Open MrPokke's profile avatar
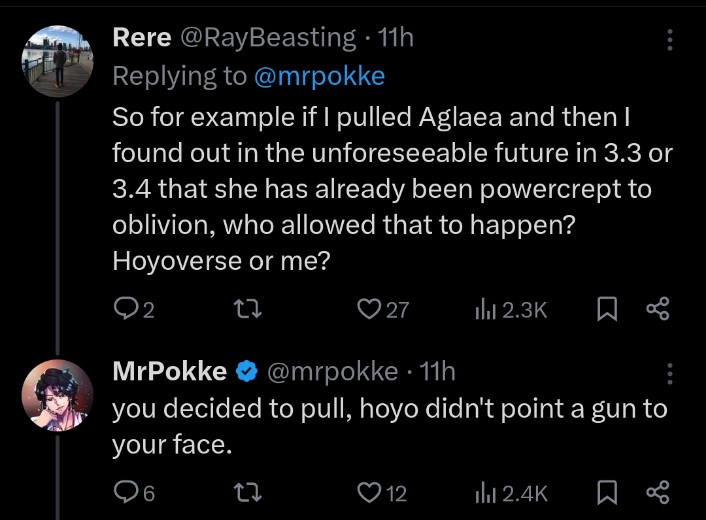Viewport: 706px width, 520px height. pos(57,395)
